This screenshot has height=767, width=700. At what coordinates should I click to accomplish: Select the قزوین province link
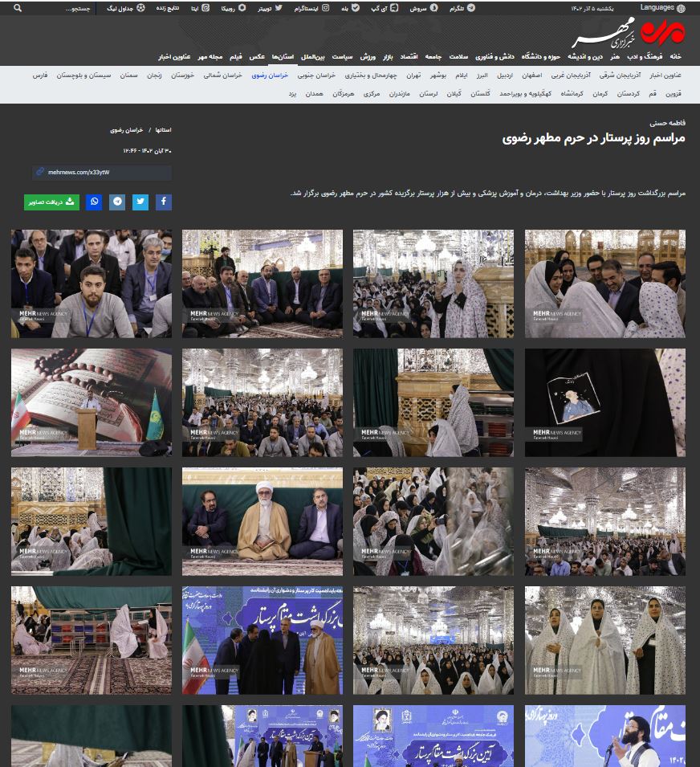pyautogui.click(x=674, y=93)
